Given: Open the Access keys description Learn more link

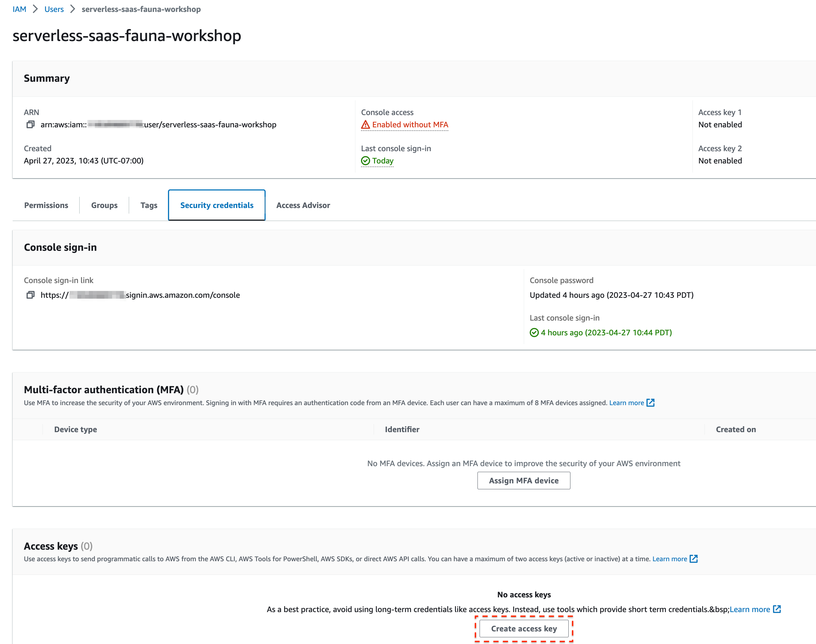Looking at the screenshot, I should coord(670,559).
